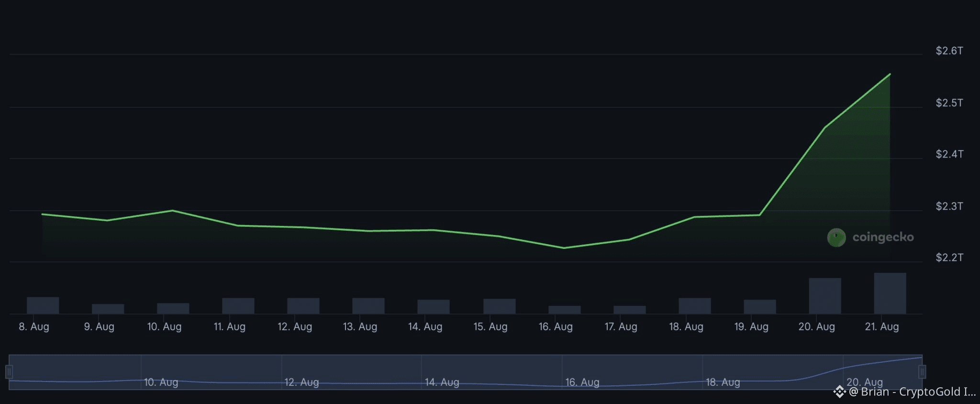
Task: Click the 20. Aug volume bar
Action: point(825,296)
